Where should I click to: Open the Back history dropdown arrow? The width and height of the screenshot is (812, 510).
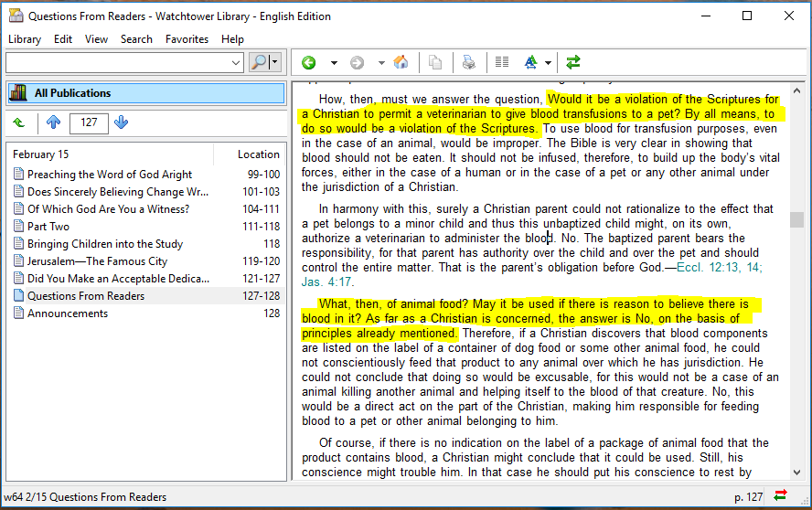(x=334, y=63)
